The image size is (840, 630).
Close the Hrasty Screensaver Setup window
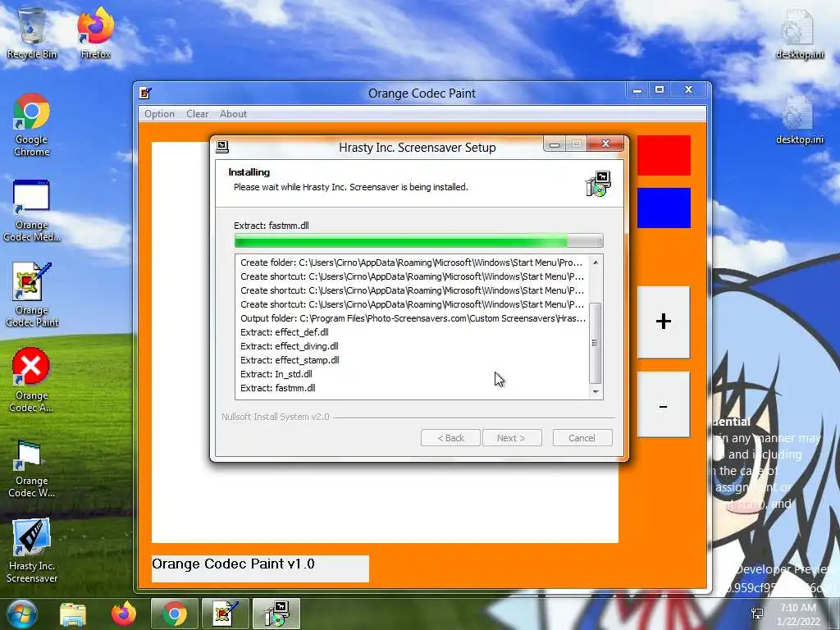coord(606,144)
